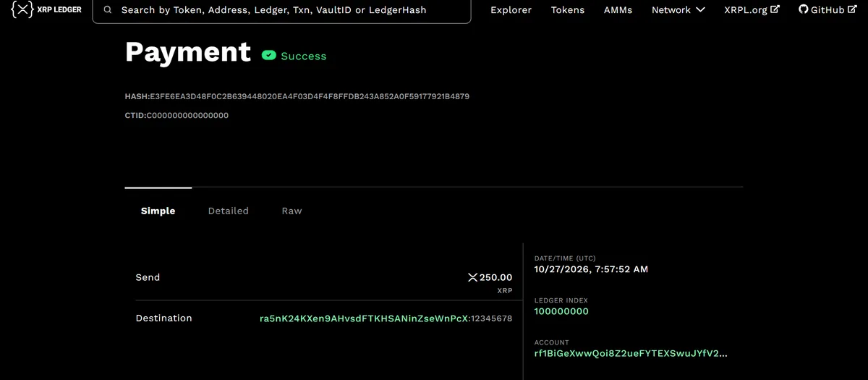
Task: Open the account rf1BiGeXwwQoi8Z2ue address link
Action: click(631, 353)
